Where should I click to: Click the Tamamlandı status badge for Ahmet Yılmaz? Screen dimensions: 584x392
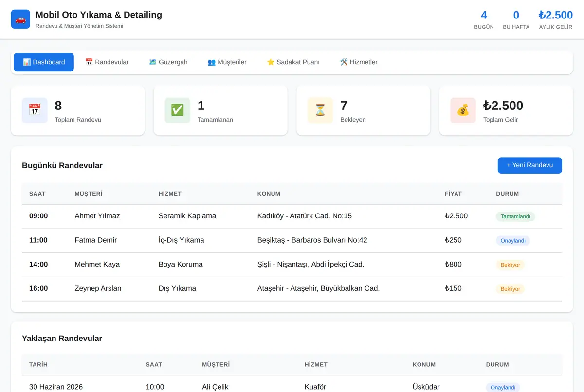515,216
